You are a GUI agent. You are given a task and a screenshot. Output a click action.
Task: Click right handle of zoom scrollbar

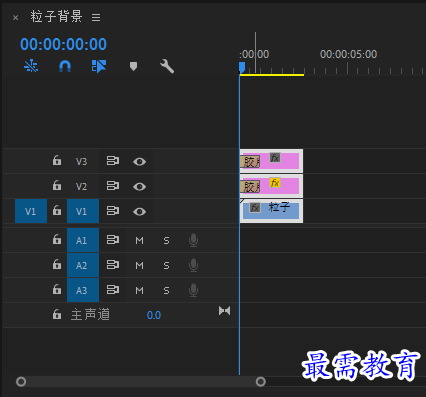[x=261, y=381]
